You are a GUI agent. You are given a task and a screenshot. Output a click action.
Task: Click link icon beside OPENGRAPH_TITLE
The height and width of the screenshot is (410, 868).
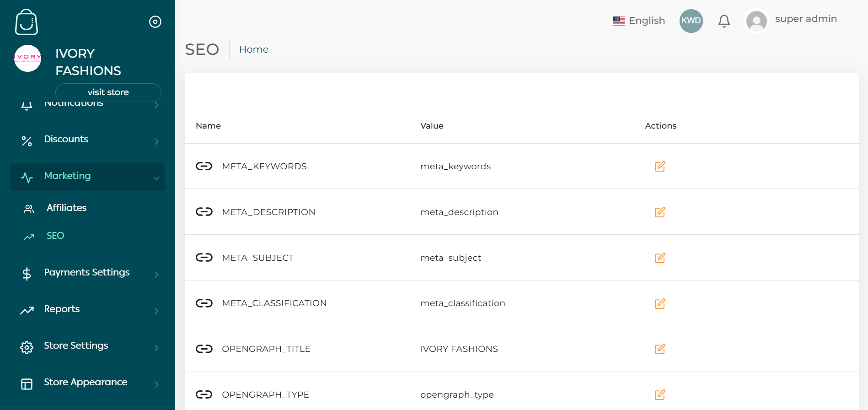[204, 349]
